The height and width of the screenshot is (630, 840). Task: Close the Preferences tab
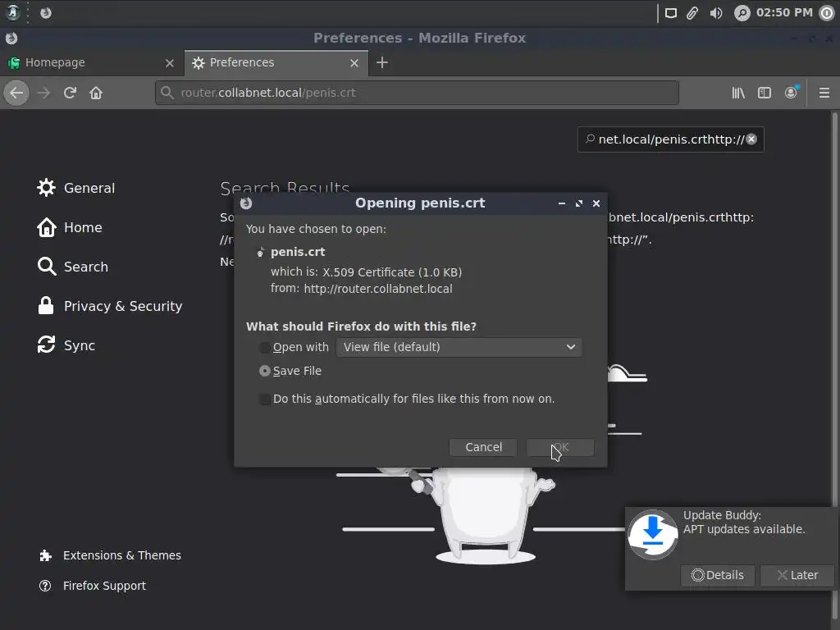pos(354,62)
